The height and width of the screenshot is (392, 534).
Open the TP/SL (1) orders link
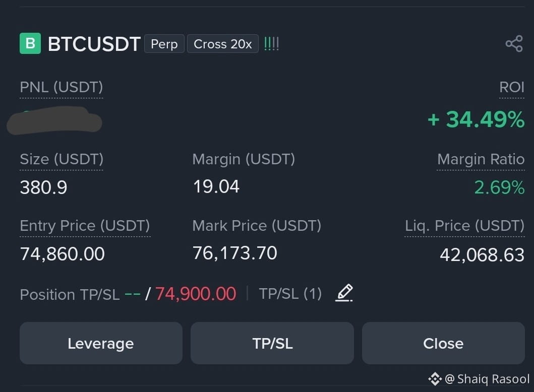tap(290, 294)
